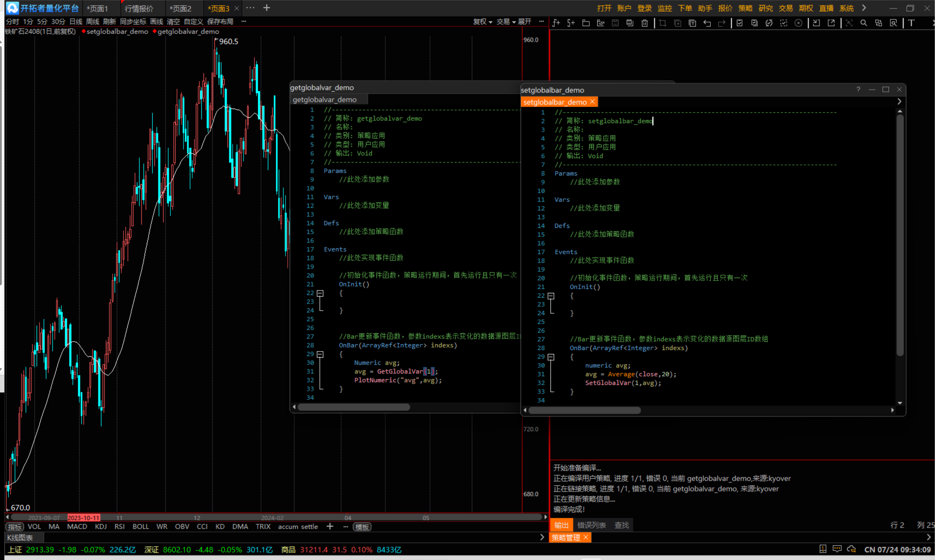Click the new strategy S+ toolbar icon

(x=571, y=23)
